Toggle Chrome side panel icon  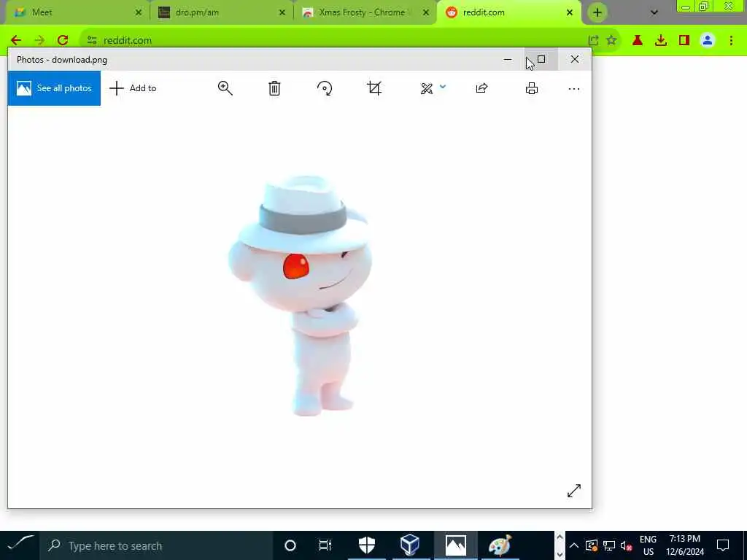[x=684, y=41]
